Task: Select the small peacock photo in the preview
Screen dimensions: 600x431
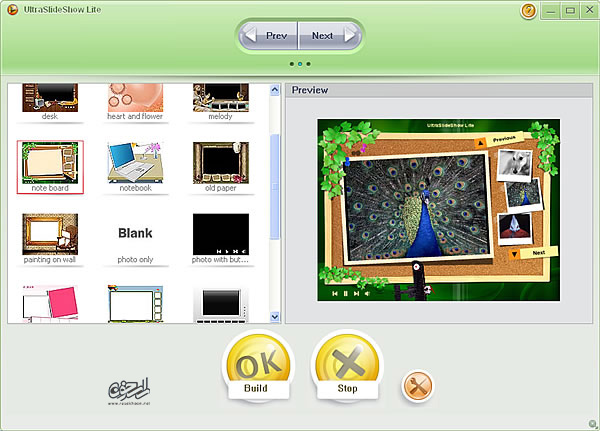Action: tap(524, 195)
